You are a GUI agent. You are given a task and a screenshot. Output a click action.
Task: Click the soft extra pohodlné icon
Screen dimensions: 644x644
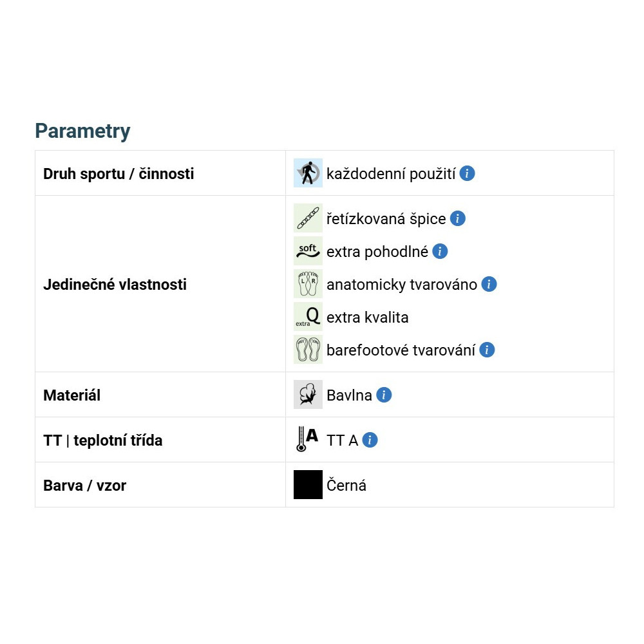click(308, 251)
